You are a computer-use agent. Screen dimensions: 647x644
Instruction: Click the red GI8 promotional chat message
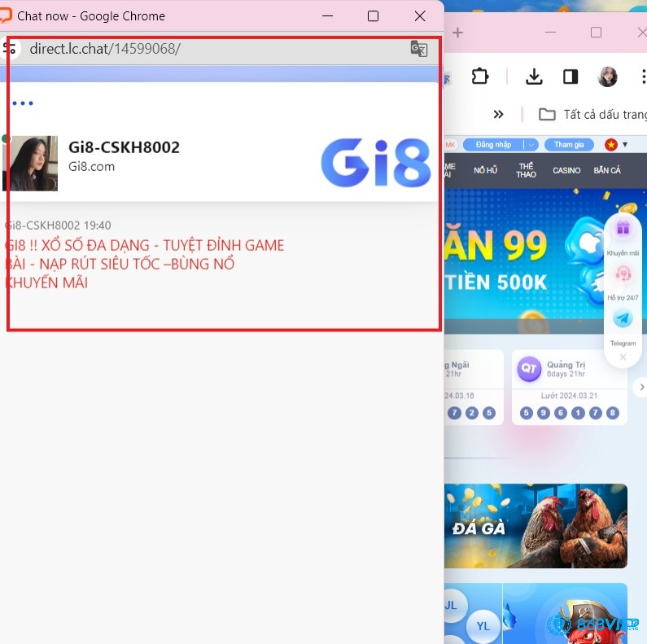[x=144, y=264]
